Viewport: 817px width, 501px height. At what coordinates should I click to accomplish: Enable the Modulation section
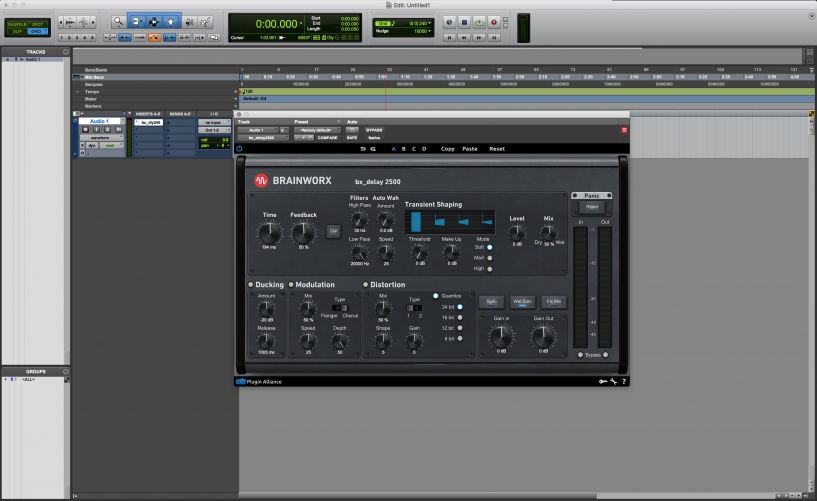(x=291, y=285)
